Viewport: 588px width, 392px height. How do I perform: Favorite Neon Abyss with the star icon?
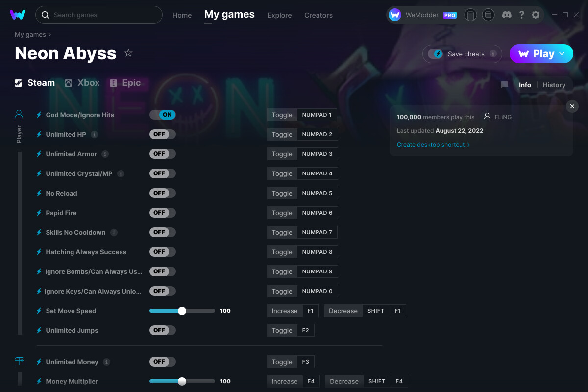coord(128,53)
